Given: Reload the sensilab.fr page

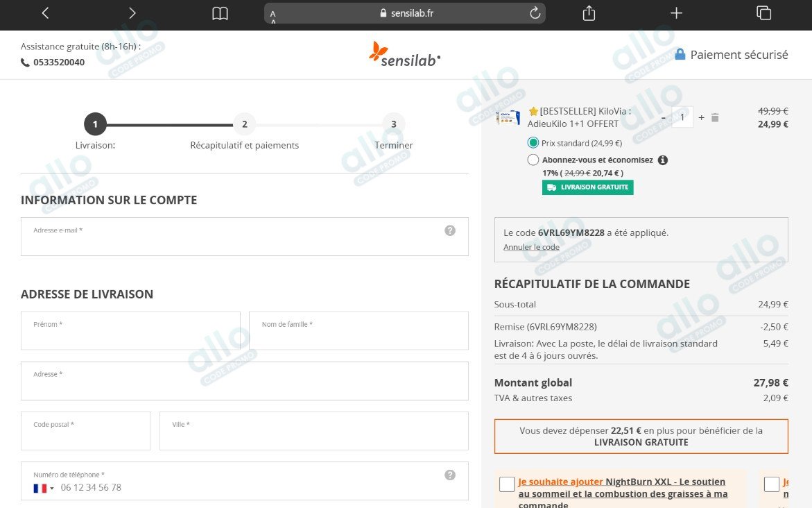Looking at the screenshot, I should pos(535,13).
